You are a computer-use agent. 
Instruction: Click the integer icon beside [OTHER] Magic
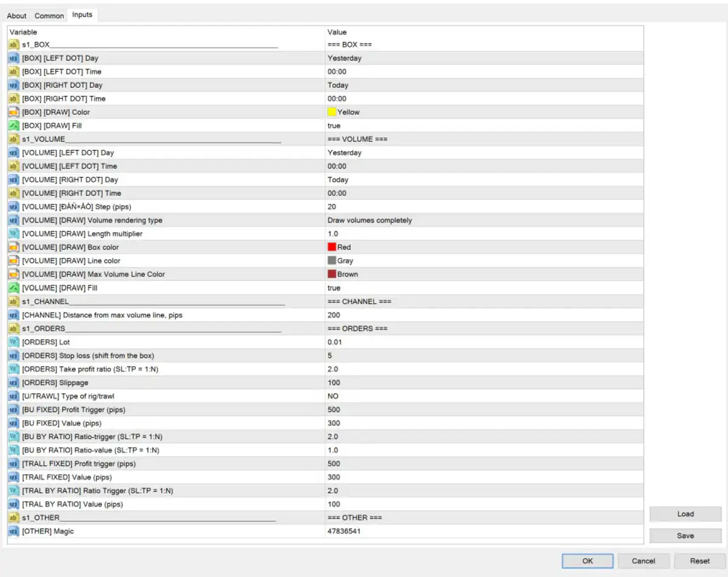pyautogui.click(x=13, y=531)
